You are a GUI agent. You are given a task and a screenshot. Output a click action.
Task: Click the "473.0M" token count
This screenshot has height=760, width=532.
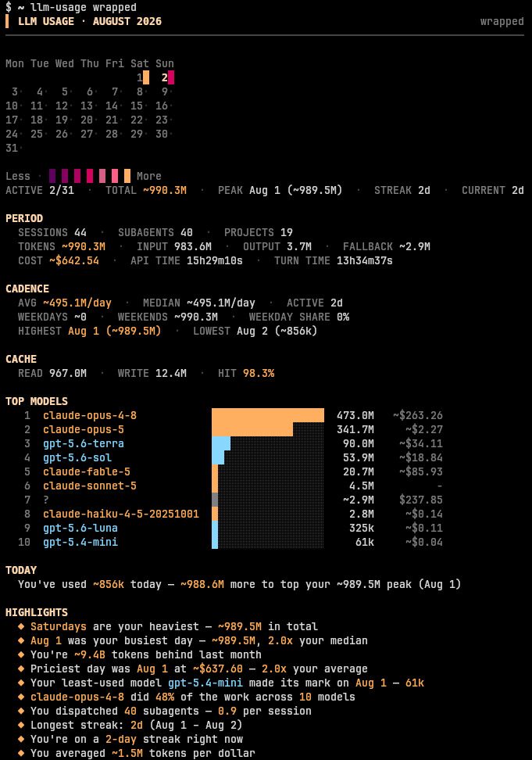click(x=355, y=415)
